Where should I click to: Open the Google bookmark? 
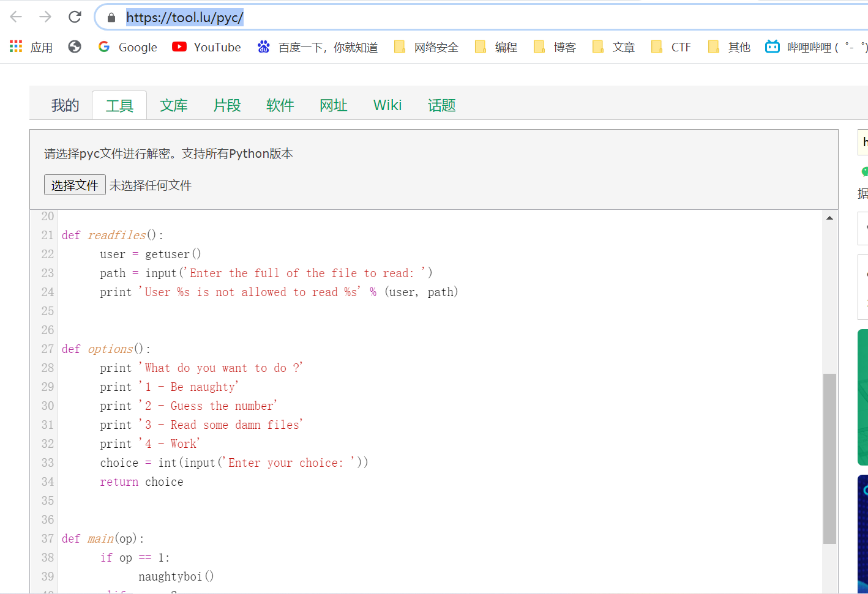tap(127, 47)
